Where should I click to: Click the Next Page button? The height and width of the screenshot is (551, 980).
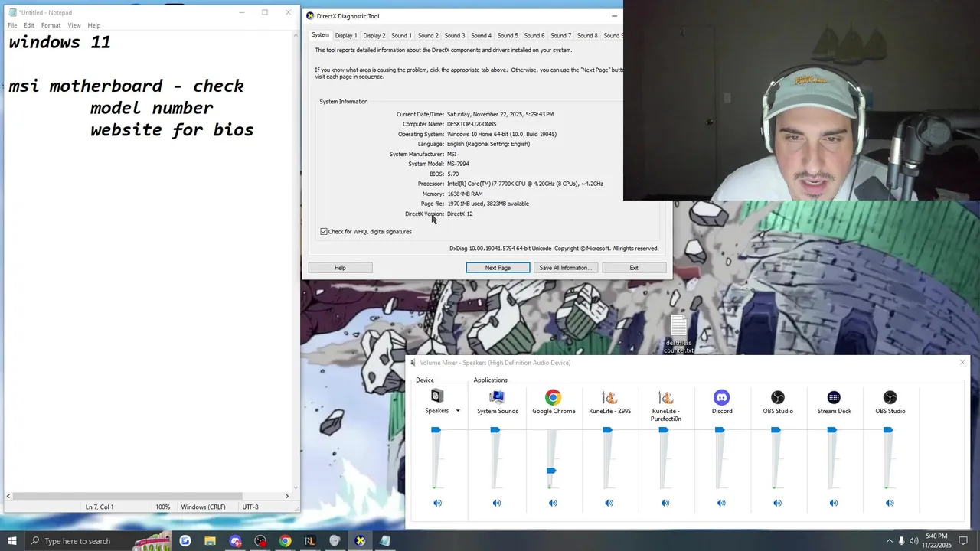tap(498, 268)
